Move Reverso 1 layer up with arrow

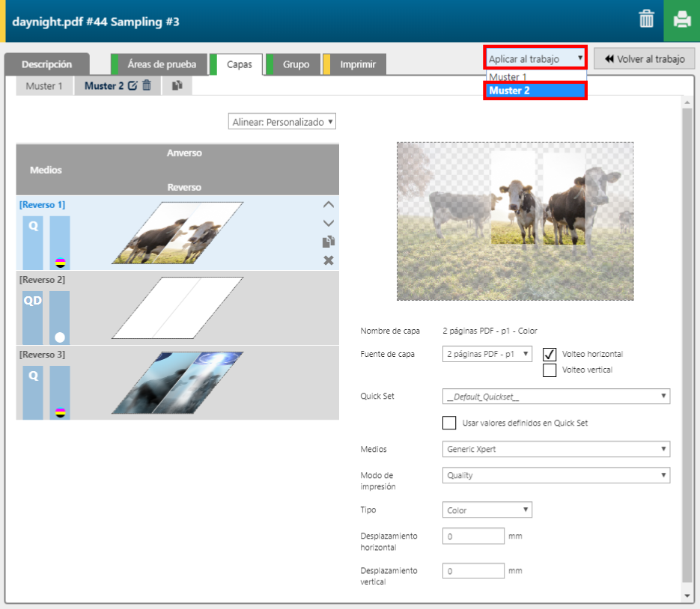pos(328,204)
